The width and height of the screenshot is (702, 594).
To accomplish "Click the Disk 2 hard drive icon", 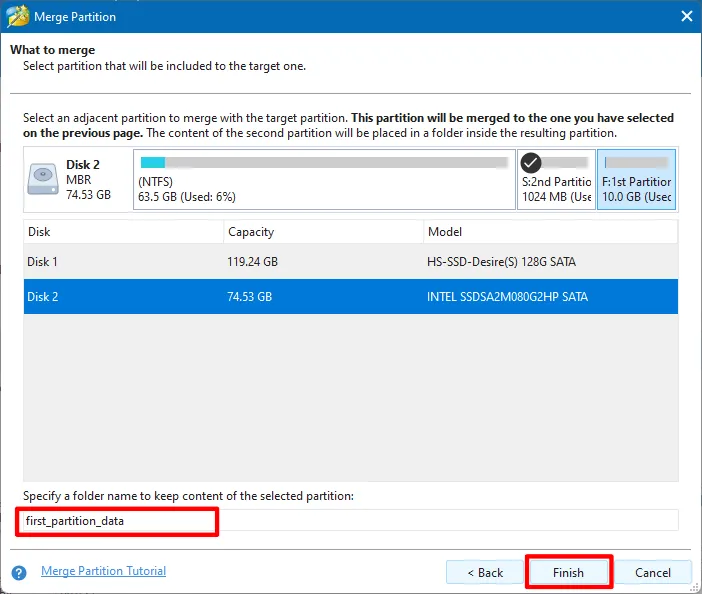I will coord(43,179).
